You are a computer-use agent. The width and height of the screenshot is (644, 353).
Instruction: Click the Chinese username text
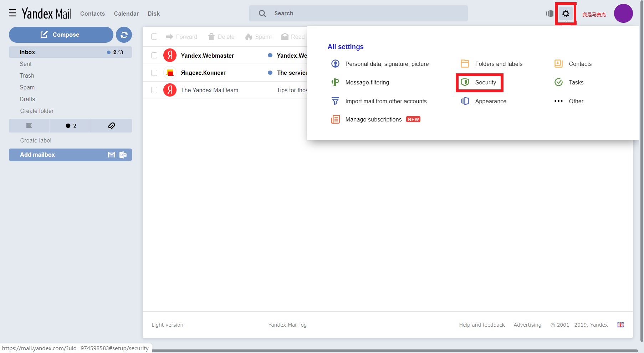click(594, 15)
